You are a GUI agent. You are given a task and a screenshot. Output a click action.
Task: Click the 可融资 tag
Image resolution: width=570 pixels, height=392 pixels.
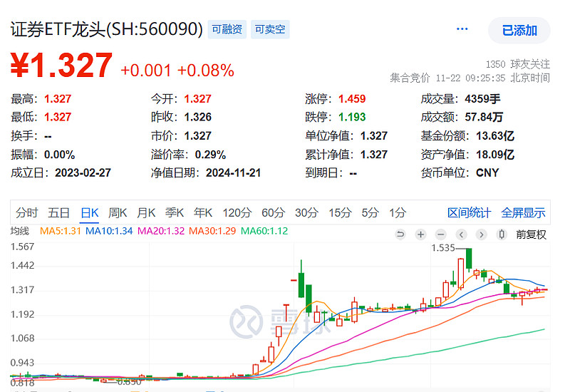227,29
